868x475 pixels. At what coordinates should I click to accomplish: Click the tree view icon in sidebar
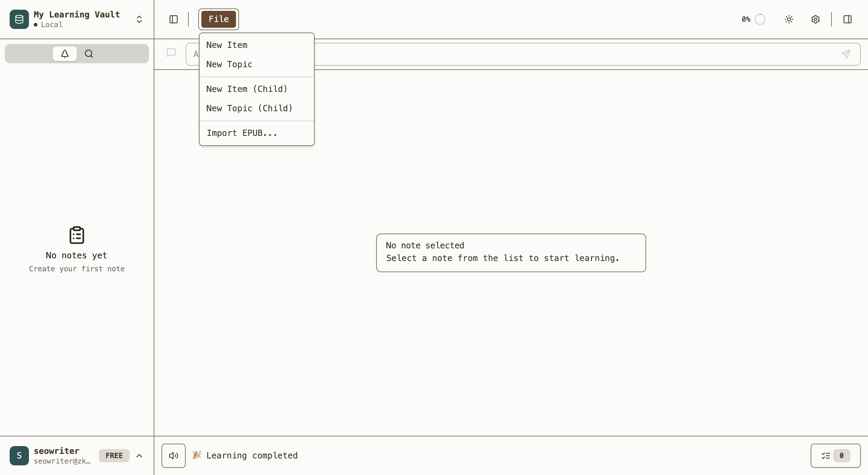[65, 54]
